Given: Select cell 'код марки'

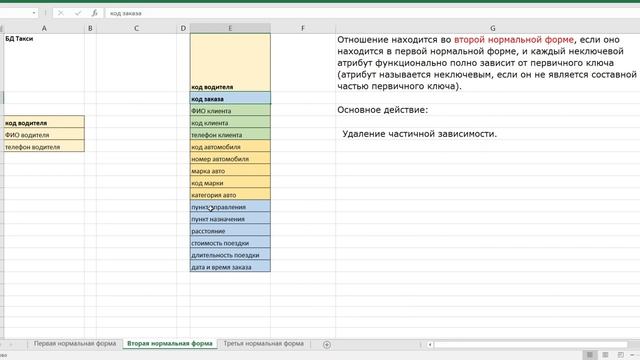Looking at the screenshot, I should point(230,182).
